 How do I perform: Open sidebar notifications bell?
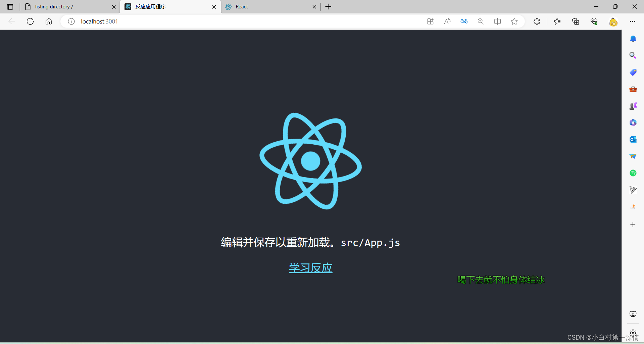pyautogui.click(x=633, y=39)
